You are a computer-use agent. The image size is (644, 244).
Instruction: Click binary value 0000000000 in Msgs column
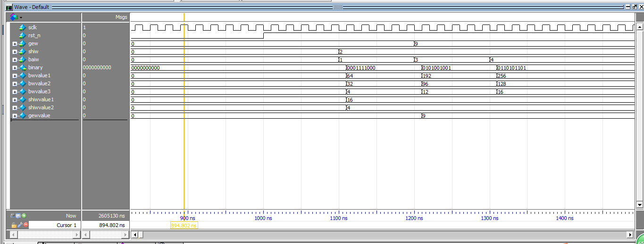pyautogui.click(x=97, y=68)
